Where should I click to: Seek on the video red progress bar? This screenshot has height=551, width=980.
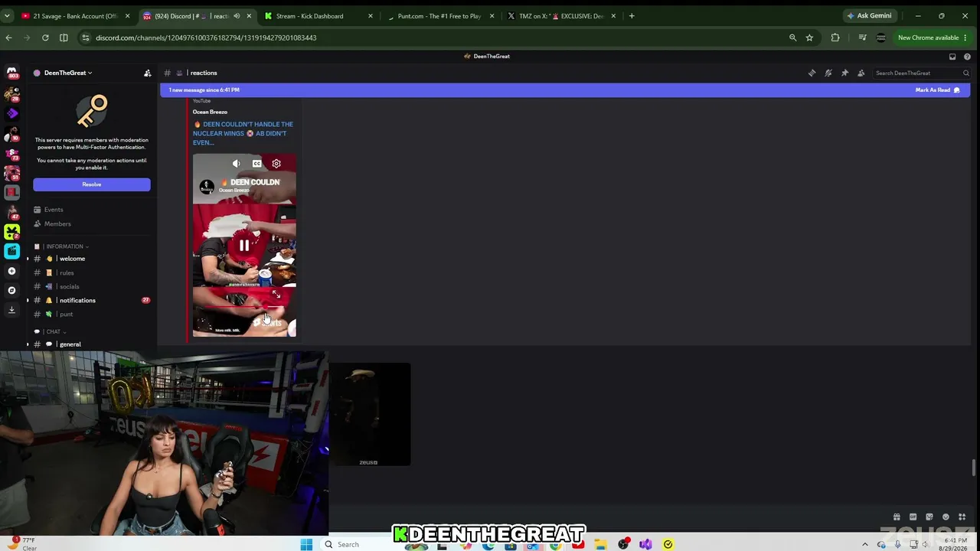click(x=244, y=307)
